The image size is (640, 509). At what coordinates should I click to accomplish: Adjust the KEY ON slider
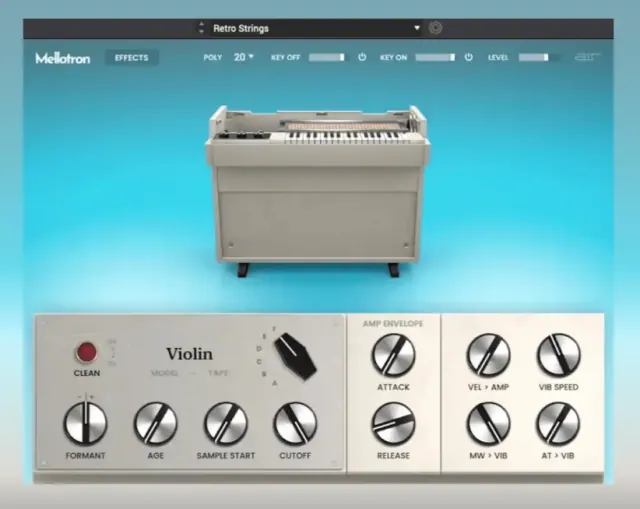click(435, 58)
